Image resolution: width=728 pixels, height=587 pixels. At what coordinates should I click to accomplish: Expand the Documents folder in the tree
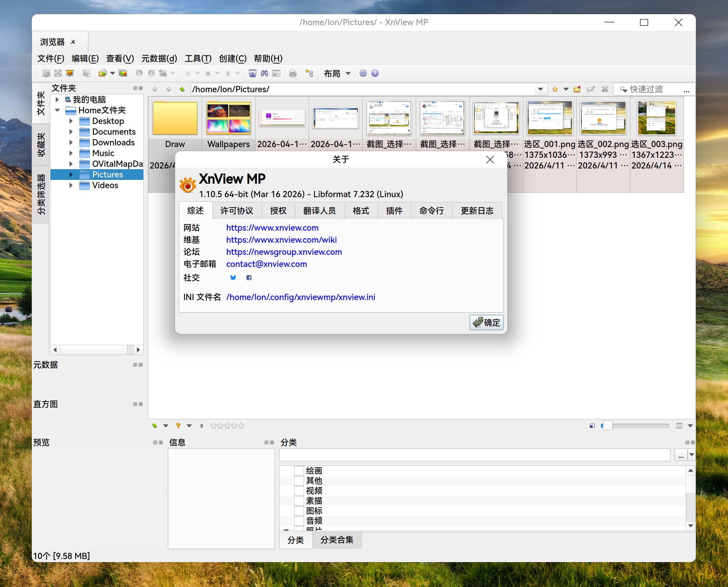(x=71, y=132)
